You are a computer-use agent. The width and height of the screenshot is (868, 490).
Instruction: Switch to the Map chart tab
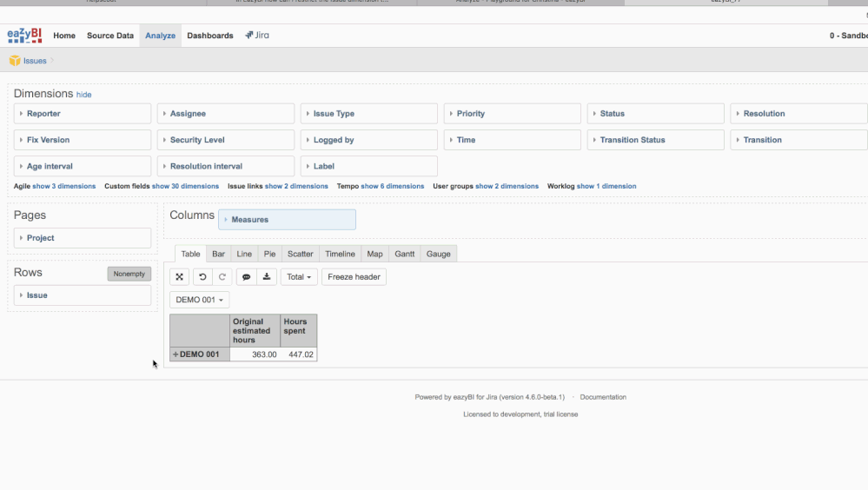[374, 254]
